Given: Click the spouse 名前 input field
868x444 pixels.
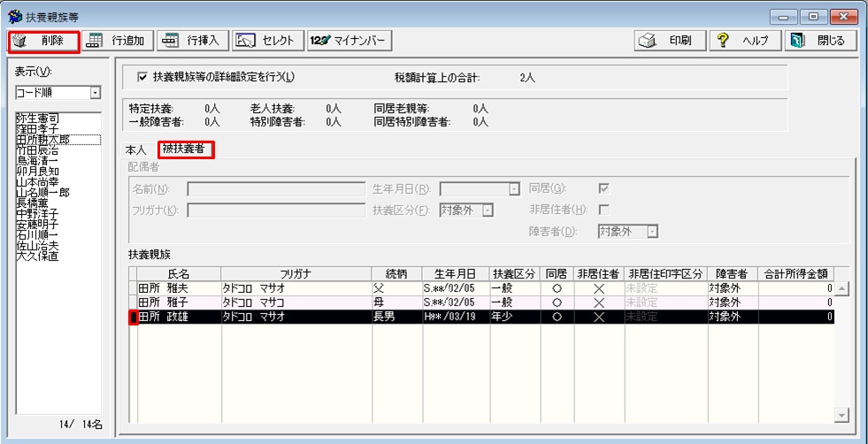Looking at the screenshot, I should (x=275, y=188).
